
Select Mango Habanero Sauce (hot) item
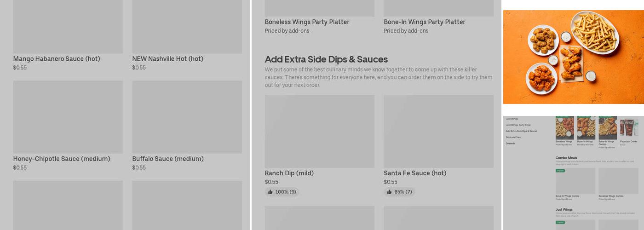[57, 59]
